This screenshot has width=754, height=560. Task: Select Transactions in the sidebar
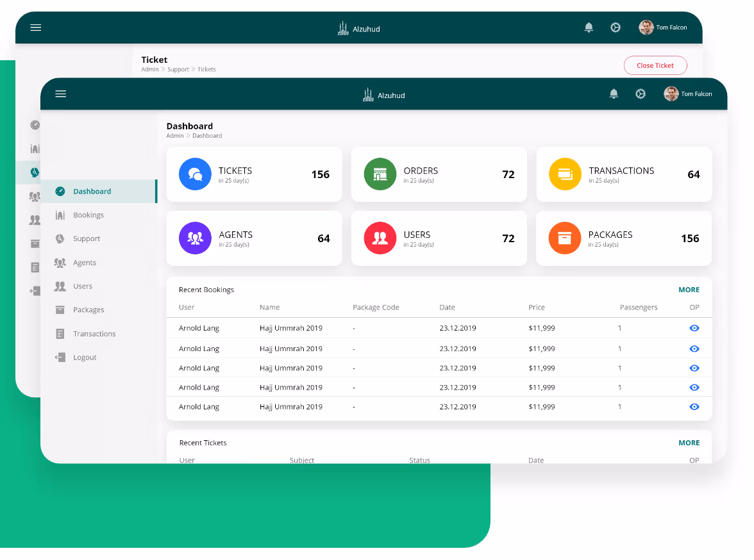click(x=94, y=334)
